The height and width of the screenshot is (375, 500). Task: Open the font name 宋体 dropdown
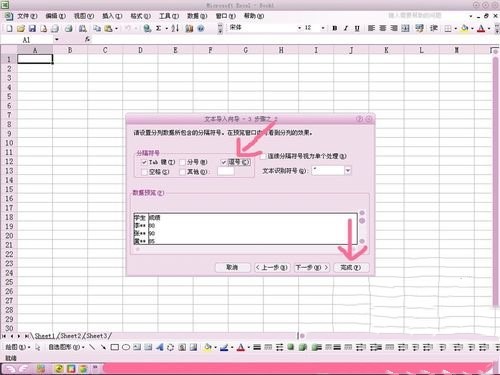pos(299,28)
